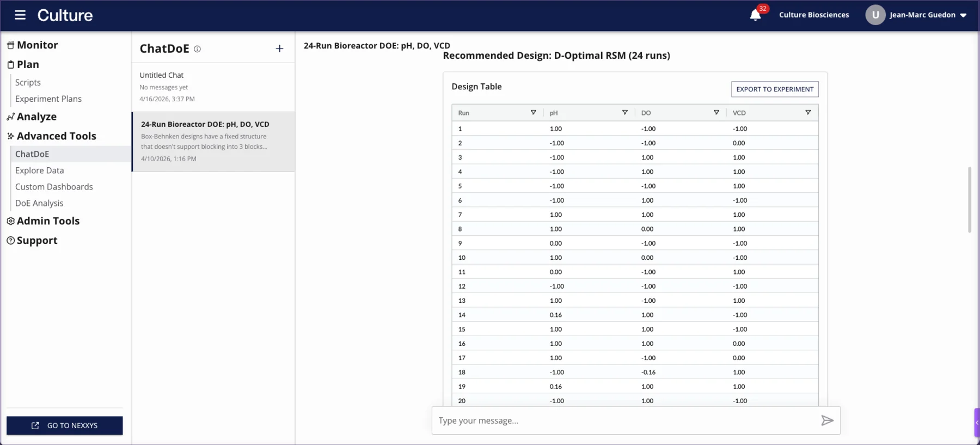
Task: Click the message input field
Action: [x=626, y=420]
